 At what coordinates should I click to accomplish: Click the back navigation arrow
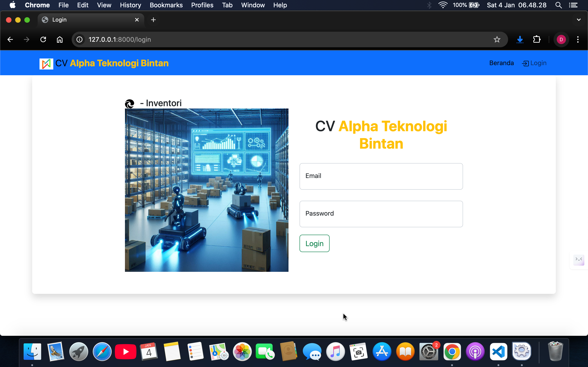point(10,39)
